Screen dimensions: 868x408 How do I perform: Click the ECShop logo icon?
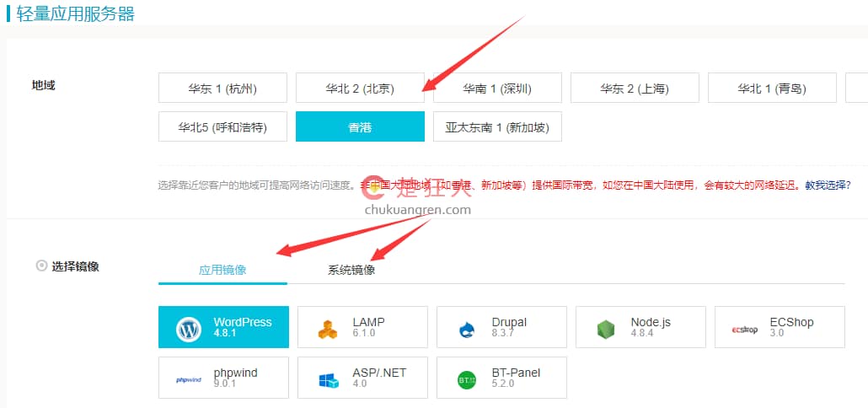click(745, 330)
